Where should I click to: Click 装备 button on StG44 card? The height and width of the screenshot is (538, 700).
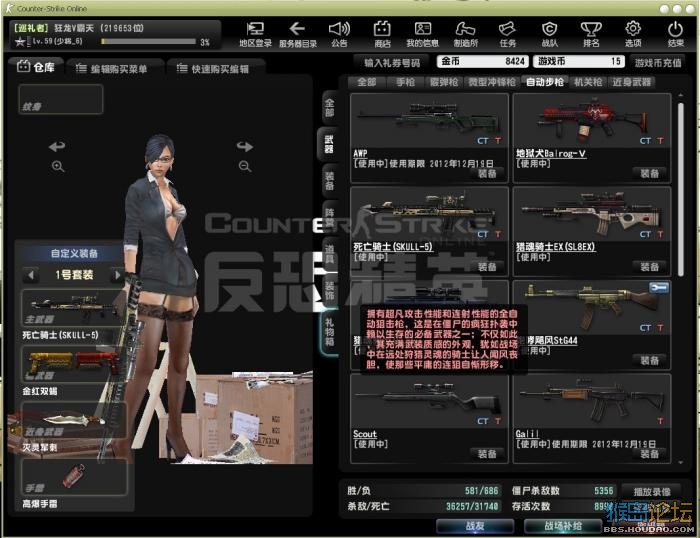coord(649,360)
